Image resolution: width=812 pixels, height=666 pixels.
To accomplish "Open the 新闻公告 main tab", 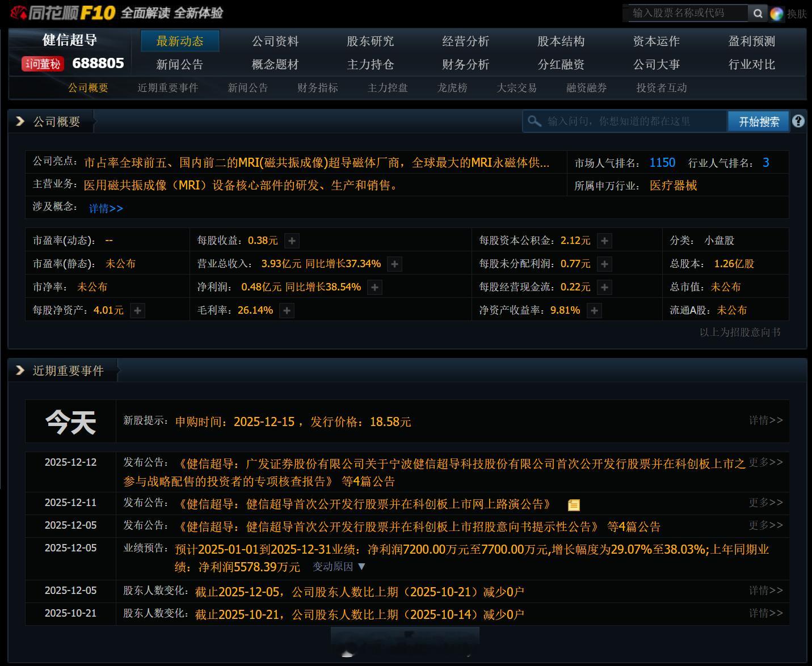I will click(180, 64).
